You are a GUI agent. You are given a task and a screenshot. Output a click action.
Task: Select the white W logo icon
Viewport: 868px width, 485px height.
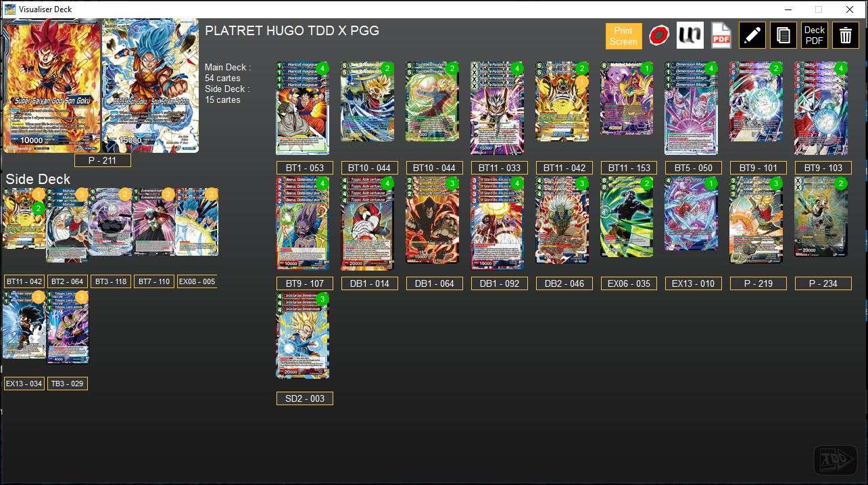(690, 34)
